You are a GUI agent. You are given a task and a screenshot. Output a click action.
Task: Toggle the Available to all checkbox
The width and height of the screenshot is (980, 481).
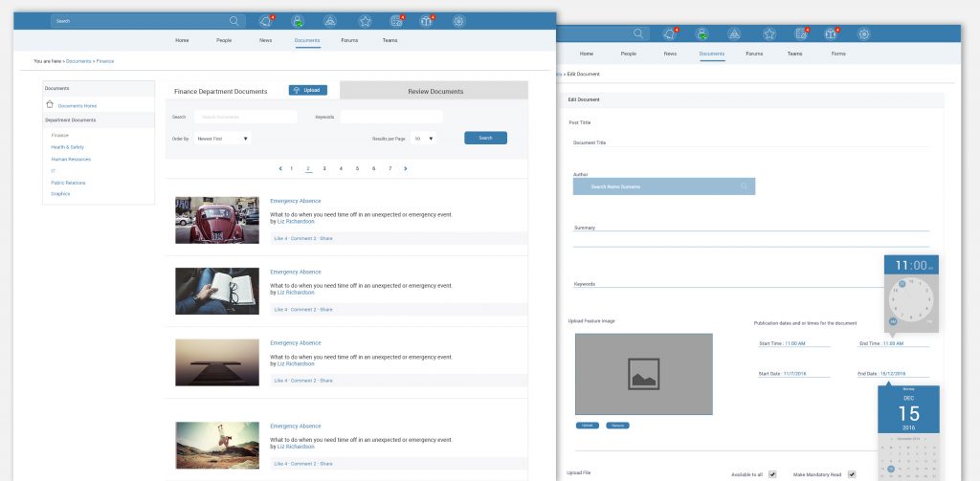772,473
